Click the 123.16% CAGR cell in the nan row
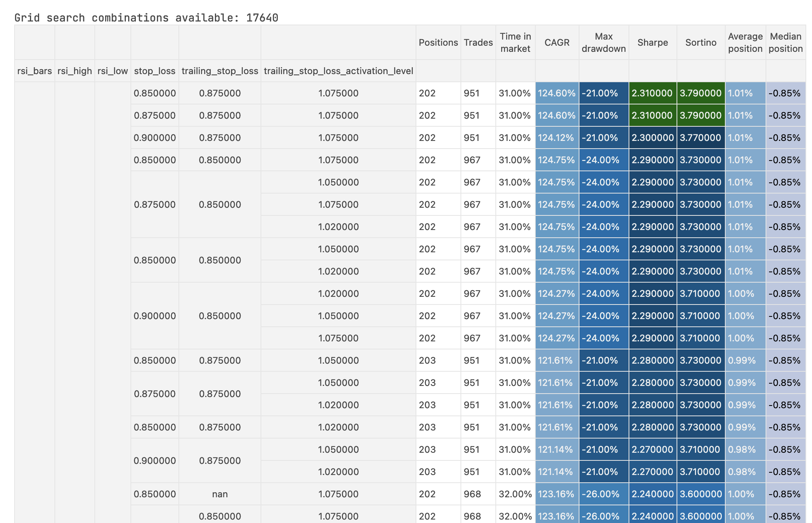This screenshot has width=812, height=523. (556, 494)
